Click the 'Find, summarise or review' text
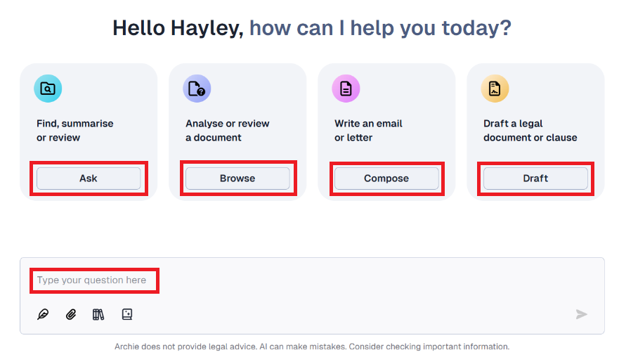This screenshot has width=619, height=364. click(x=75, y=131)
